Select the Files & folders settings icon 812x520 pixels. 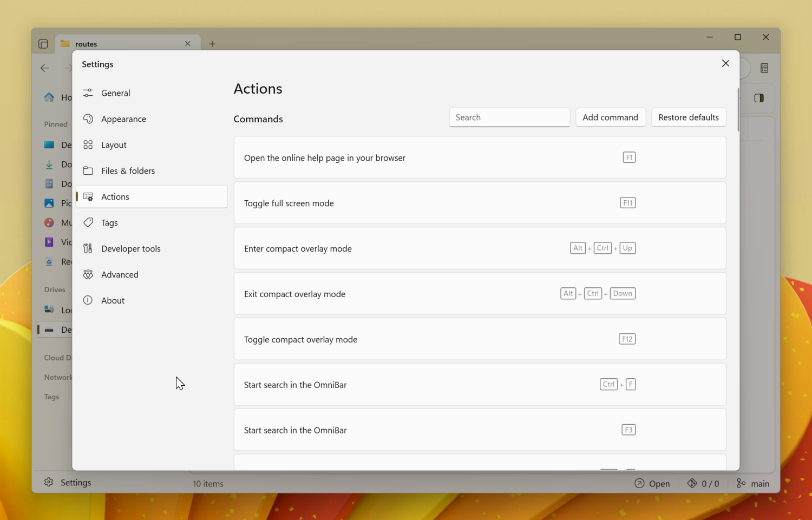click(x=88, y=170)
